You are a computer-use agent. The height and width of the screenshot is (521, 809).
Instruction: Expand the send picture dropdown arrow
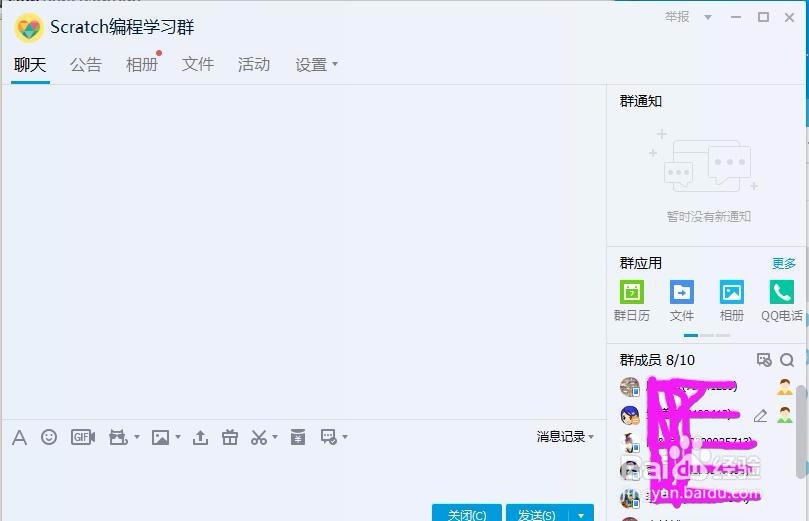coord(177,437)
